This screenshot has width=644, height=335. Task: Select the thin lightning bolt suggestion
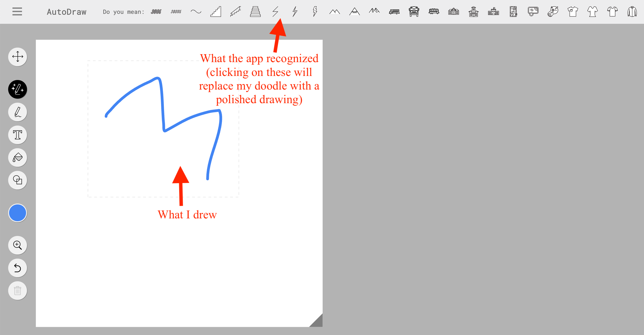[295, 12]
